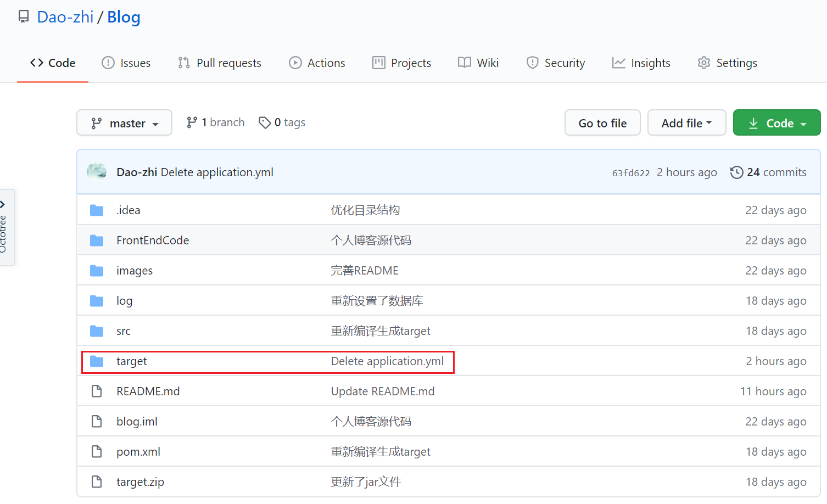
Task: Open the target.zip file
Action: [x=140, y=482]
